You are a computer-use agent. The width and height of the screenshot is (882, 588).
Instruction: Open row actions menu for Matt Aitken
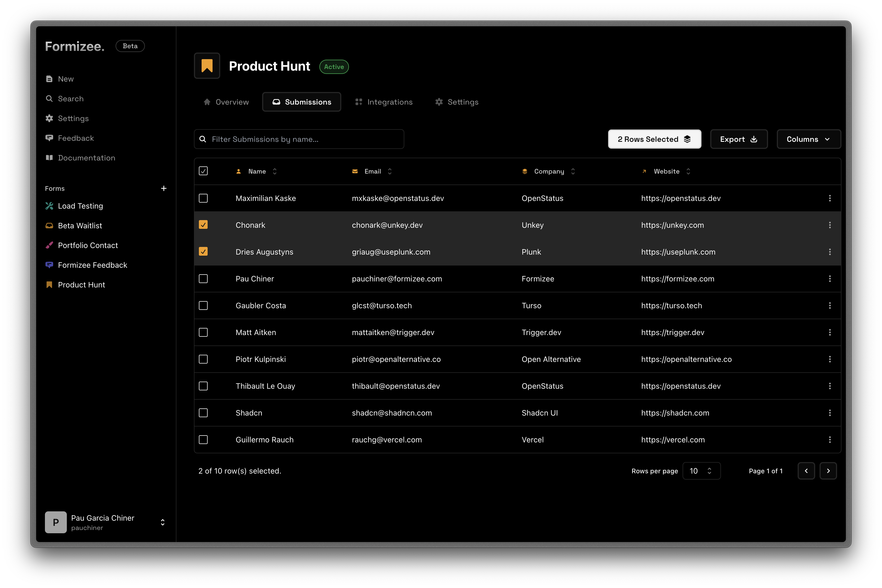coord(829,332)
